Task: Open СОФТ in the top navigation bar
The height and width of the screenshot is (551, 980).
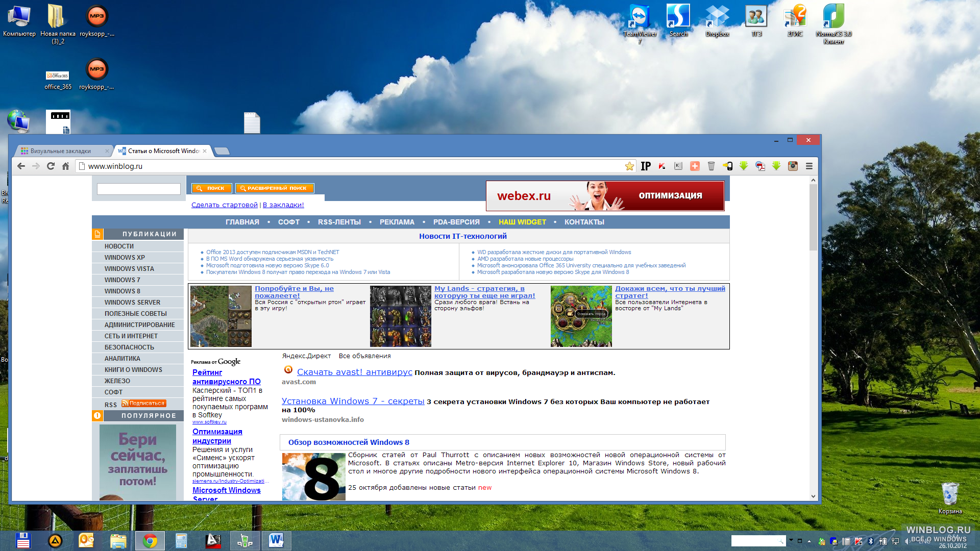Action: coord(289,222)
